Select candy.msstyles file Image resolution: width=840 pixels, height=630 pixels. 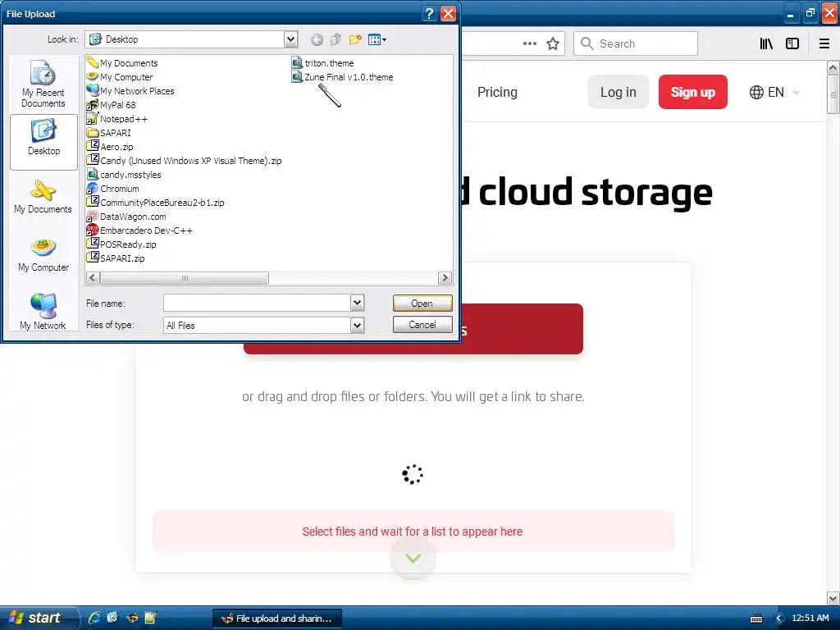tap(125, 175)
